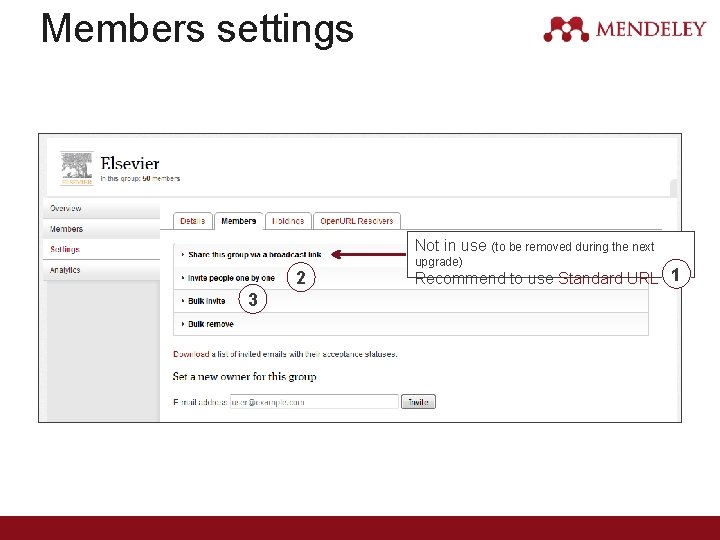This screenshot has width=720, height=540.
Task: Focus the E-mail address input field
Action: pyautogui.click(x=314, y=402)
